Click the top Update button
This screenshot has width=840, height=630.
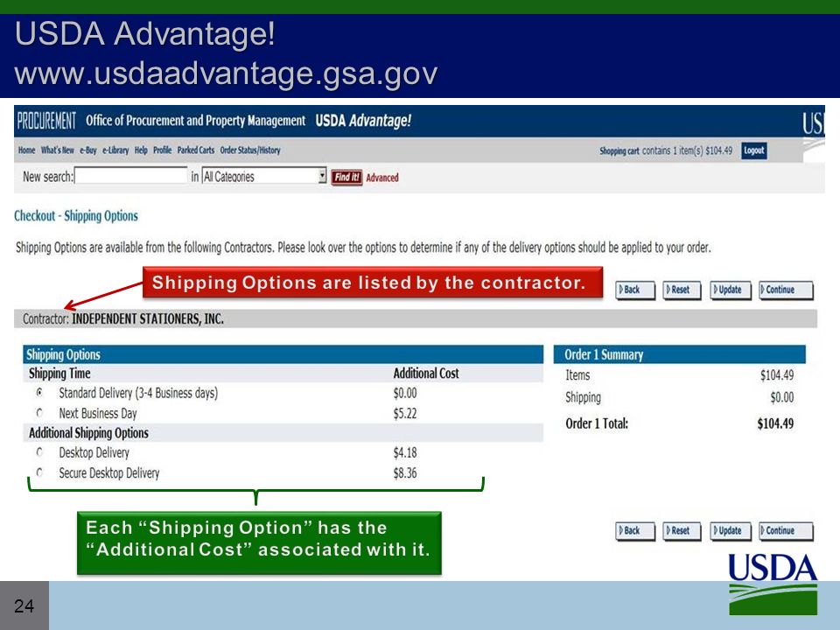[x=731, y=290]
